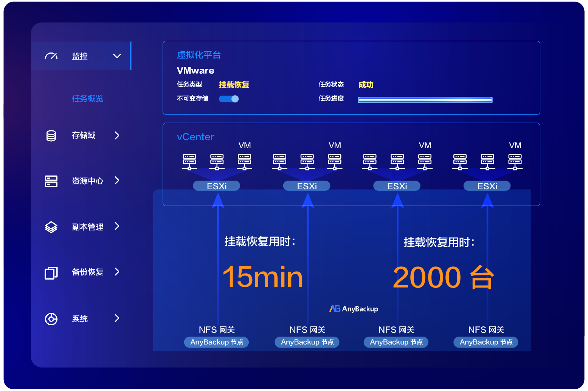Select the third ESXi host badge
The width and height of the screenshot is (588, 391).
tap(397, 186)
